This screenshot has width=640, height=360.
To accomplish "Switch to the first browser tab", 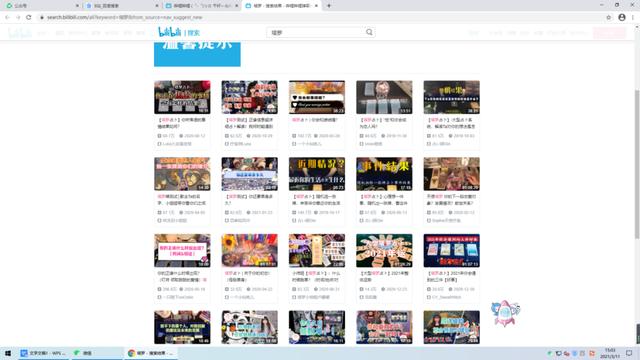I will (x=41, y=6).
